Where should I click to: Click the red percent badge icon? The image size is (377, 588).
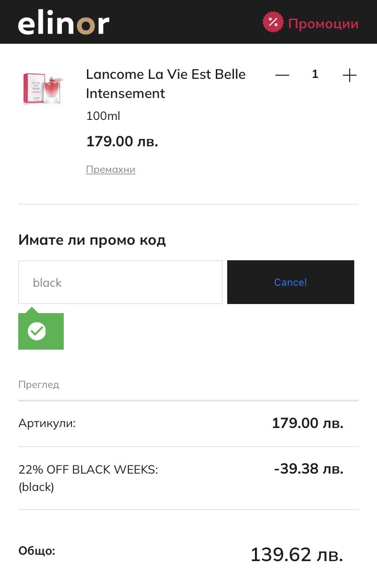click(273, 22)
